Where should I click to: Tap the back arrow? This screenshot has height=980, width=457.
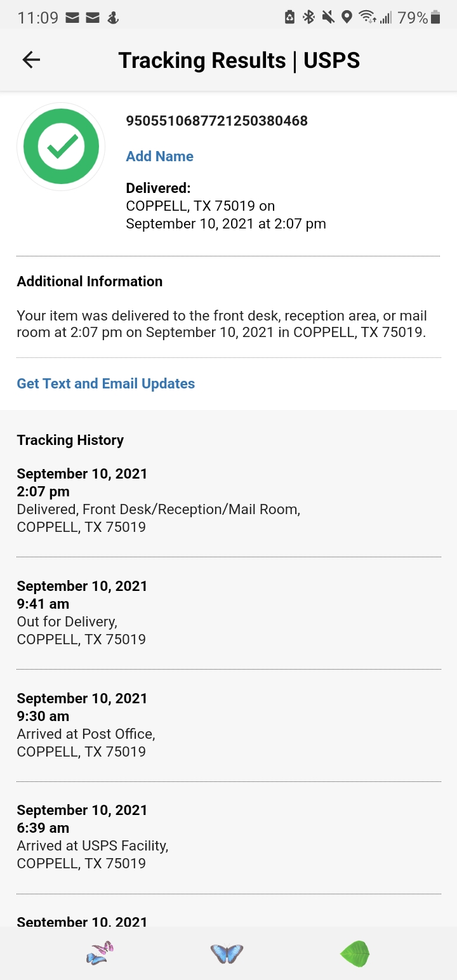click(31, 60)
